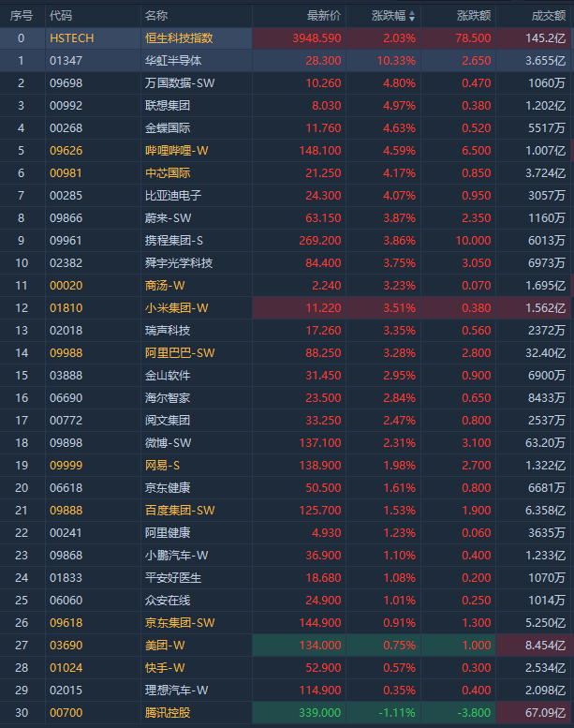574x728 pixels.
Task: Select the 恒生科技指数 index row
Action: [x=179, y=38]
